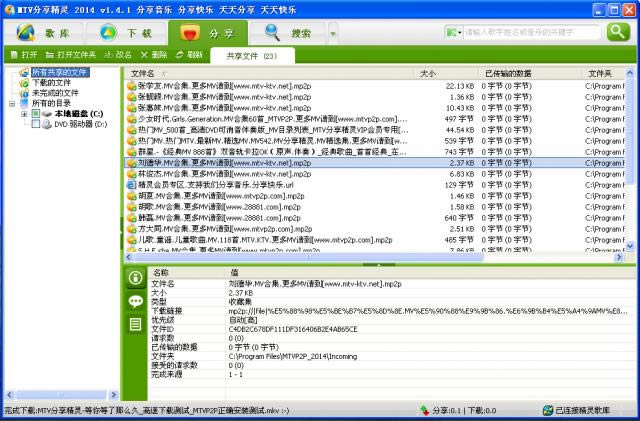Click 打开 open toolbar button
Screen dimensions: 640x421
(24, 55)
